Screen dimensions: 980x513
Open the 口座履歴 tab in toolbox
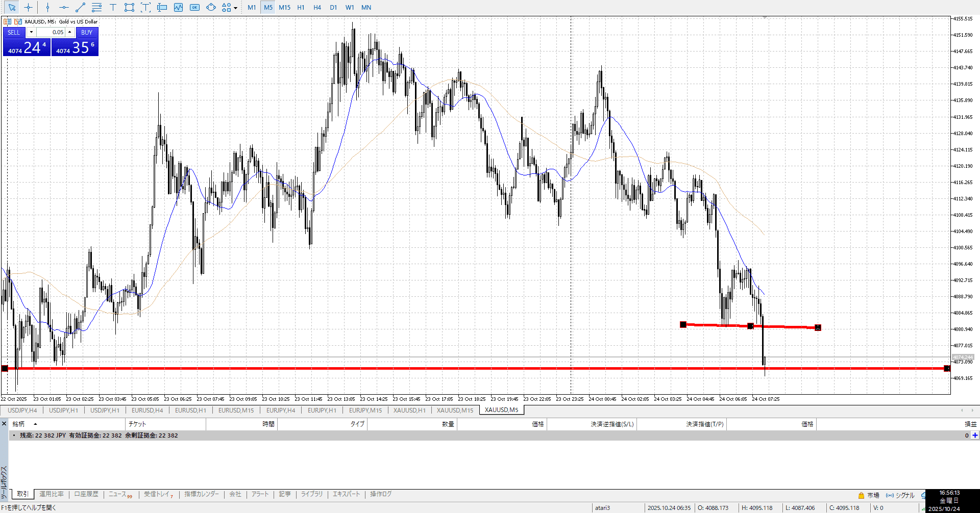[86, 494]
